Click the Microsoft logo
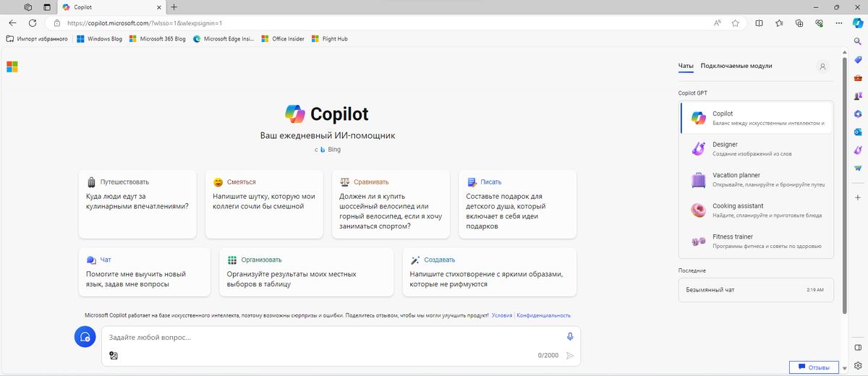 point(12,67)
